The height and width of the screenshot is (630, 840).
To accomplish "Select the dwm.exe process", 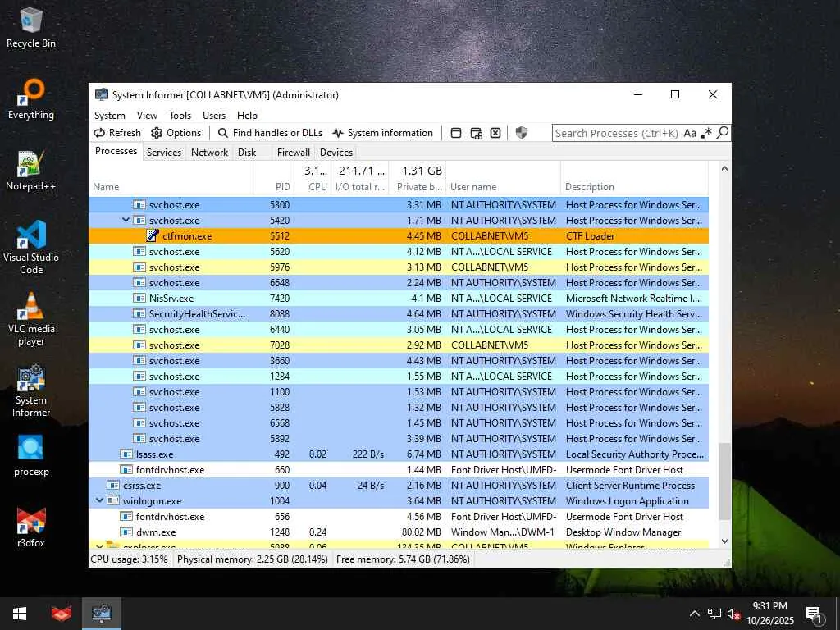I will [399, 532].
